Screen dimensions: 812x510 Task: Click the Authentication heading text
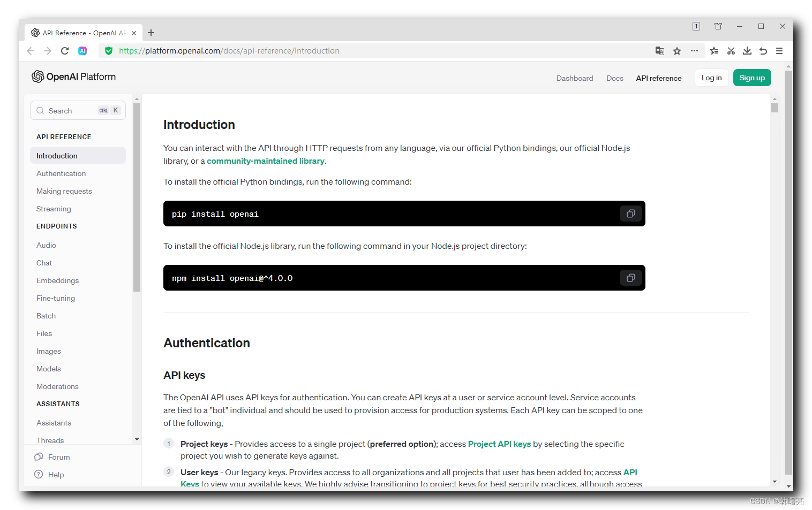(207, 343)
